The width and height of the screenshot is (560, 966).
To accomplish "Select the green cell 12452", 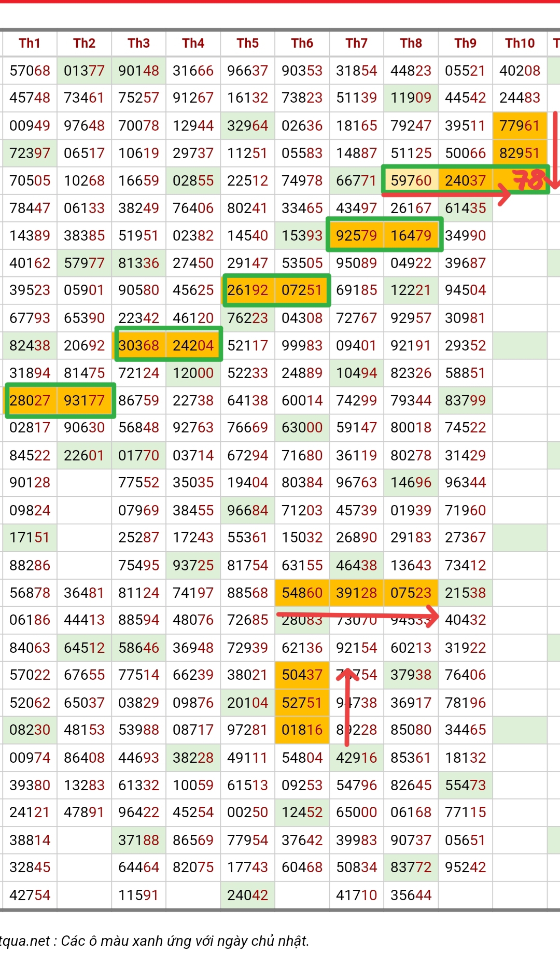I will (302, 812).
